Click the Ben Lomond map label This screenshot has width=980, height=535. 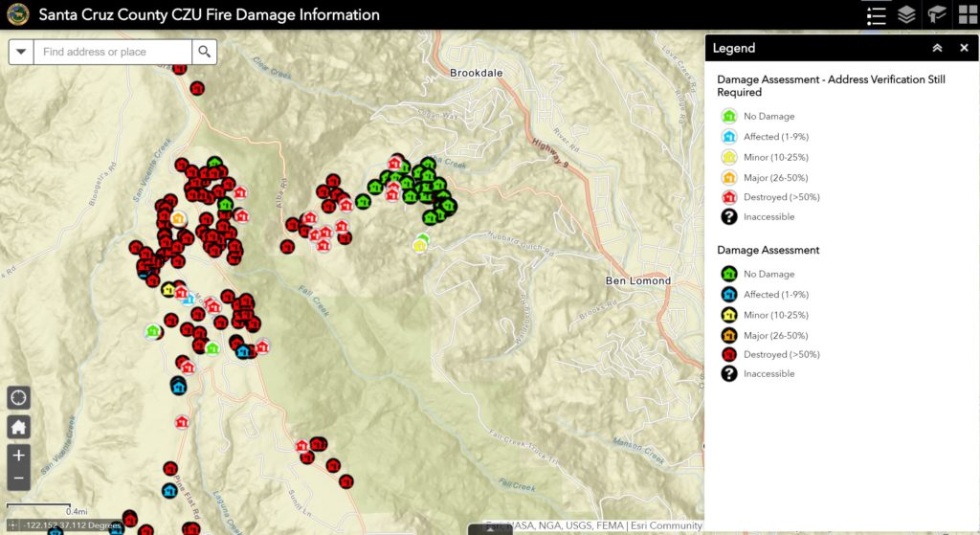(638, 281)
